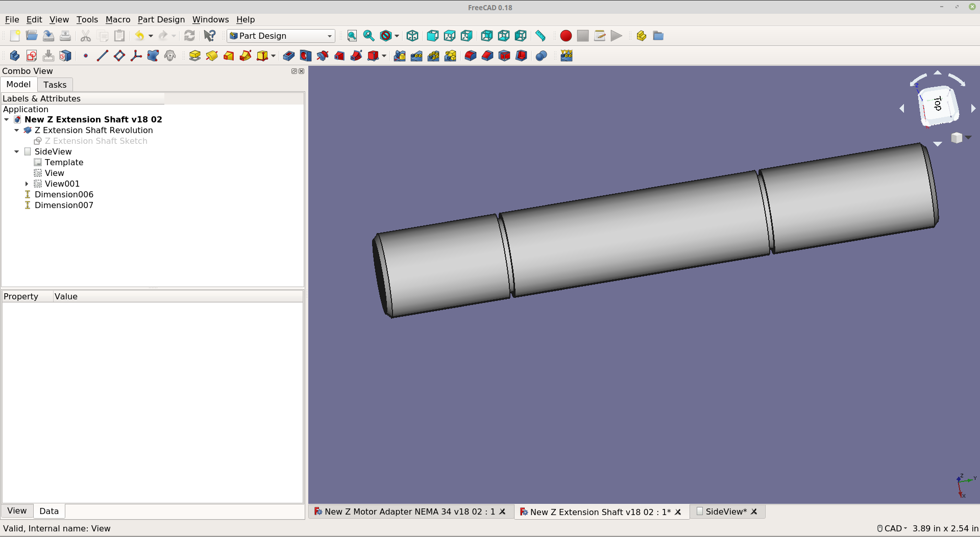Select the Pad tool

point(195,56)
